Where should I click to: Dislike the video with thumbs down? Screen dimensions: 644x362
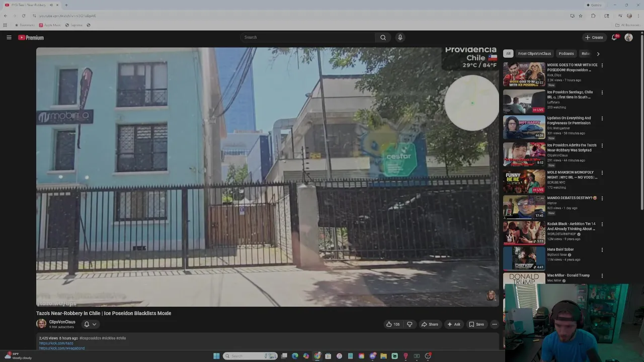pos(409,324)
